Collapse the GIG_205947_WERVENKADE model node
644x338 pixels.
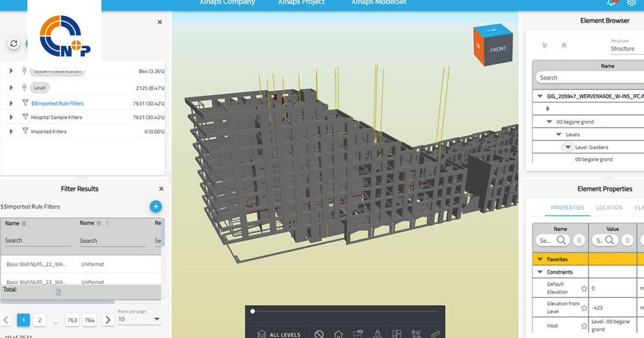(540, 97)
